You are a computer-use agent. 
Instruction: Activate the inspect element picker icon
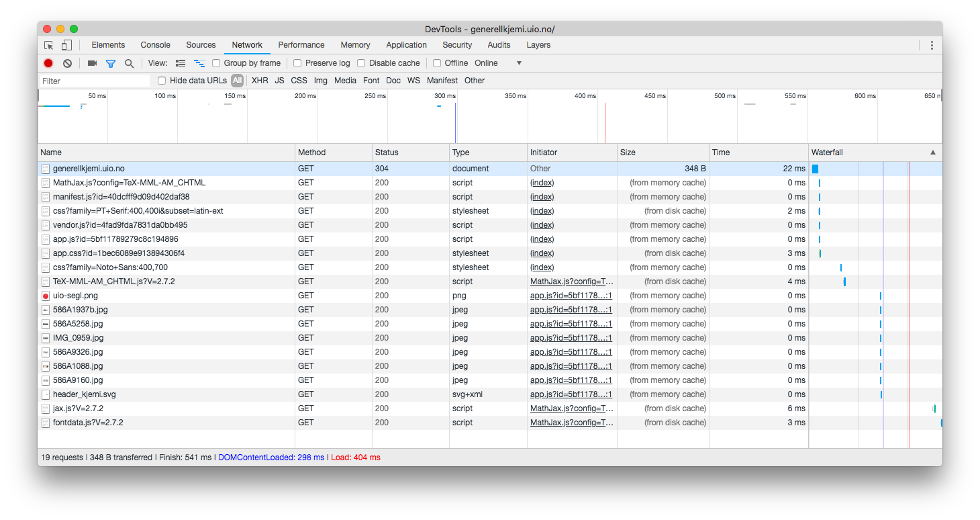(49, 45)
